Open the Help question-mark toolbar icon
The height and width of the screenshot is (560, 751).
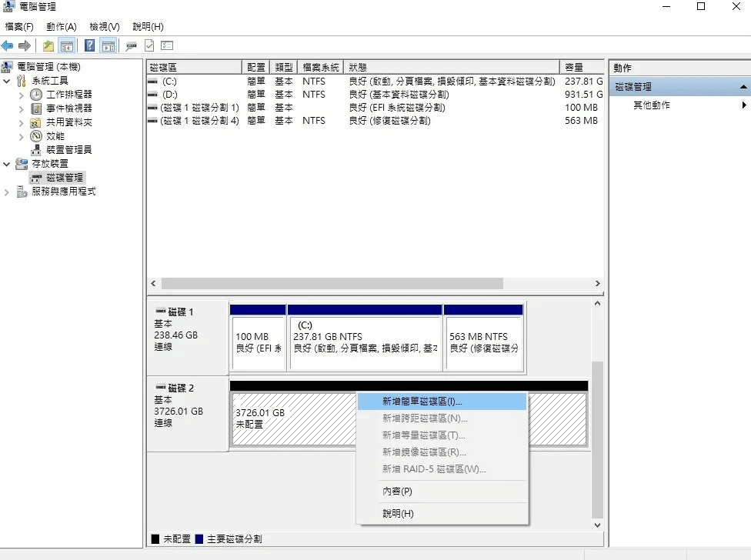point(89,45)
